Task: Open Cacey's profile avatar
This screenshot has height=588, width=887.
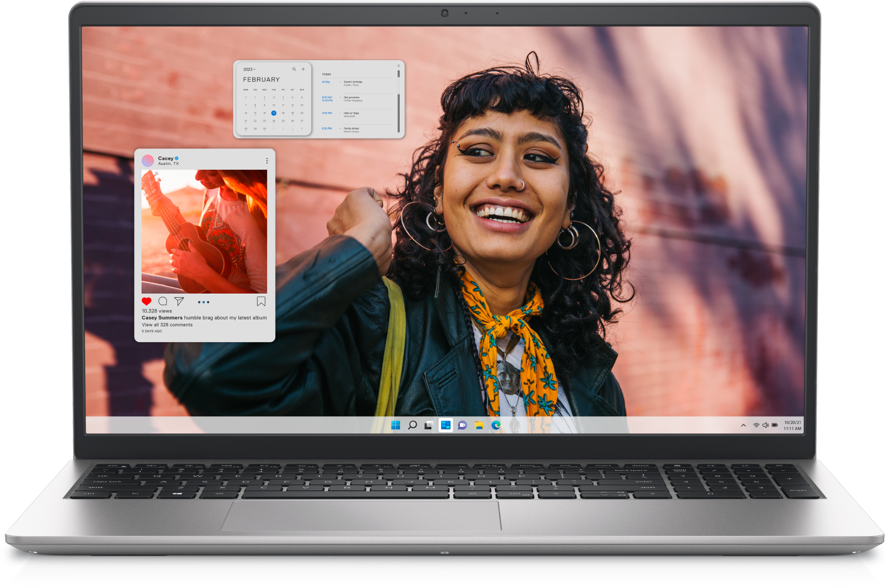Action: [x=148, y=161]
